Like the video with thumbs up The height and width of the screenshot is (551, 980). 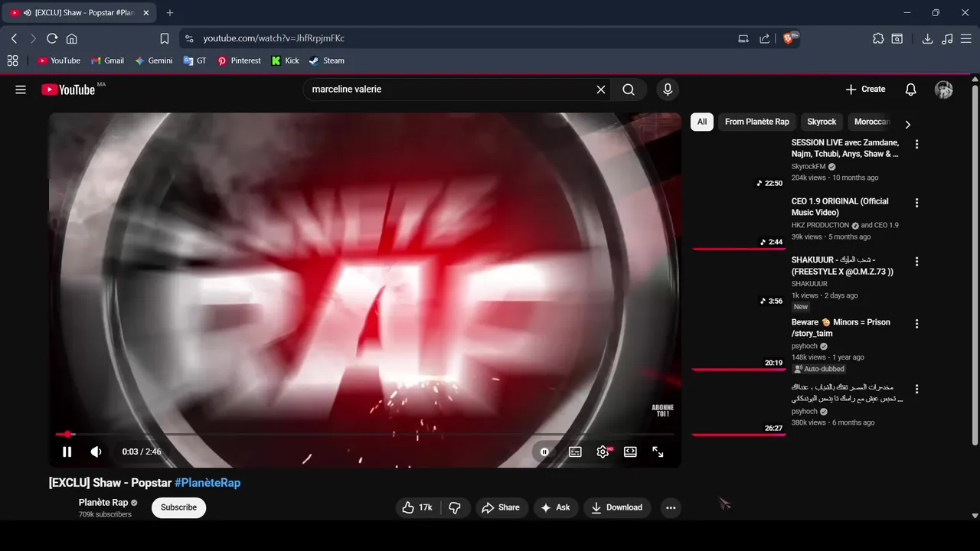point(418,507)
